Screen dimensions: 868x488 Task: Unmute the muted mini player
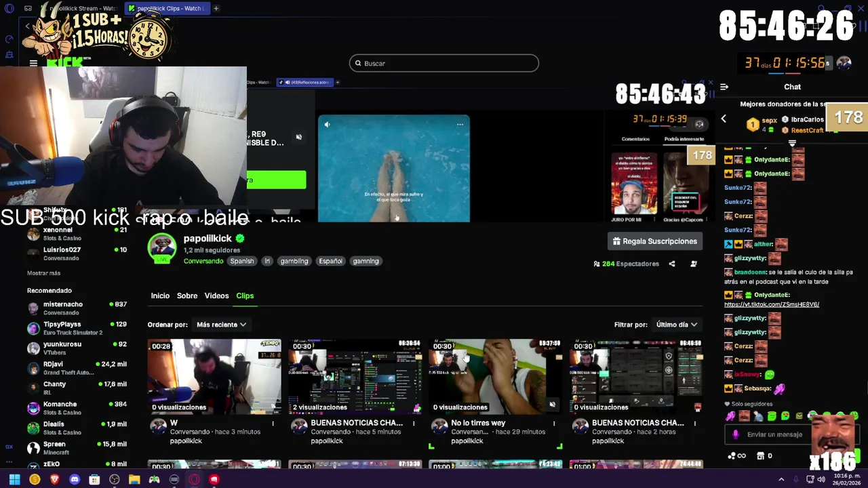click(299, 137)
